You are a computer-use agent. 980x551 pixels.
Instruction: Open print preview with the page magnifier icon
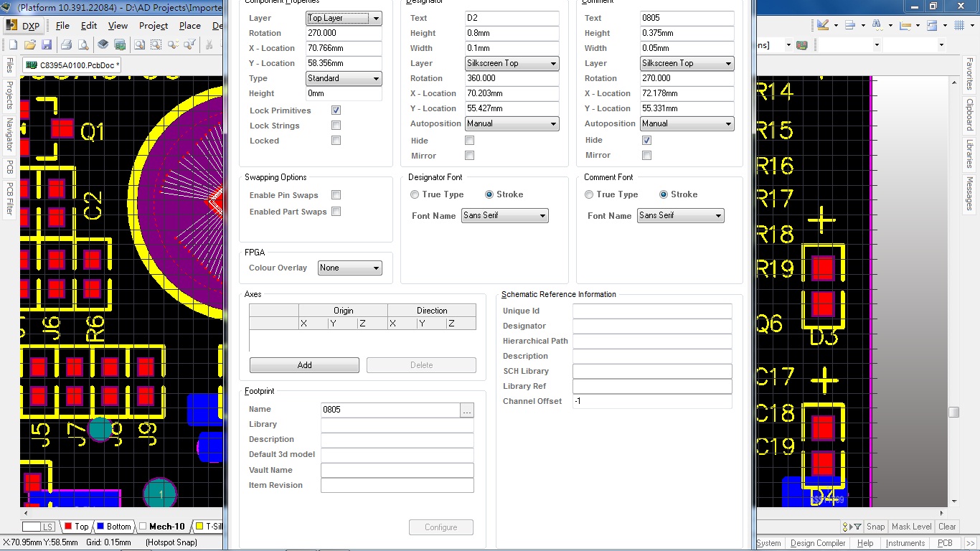coord(83,44)
